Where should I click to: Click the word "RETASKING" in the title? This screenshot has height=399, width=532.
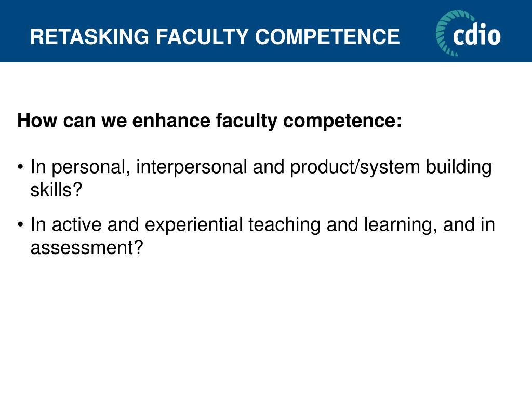(x=89, y=36)
